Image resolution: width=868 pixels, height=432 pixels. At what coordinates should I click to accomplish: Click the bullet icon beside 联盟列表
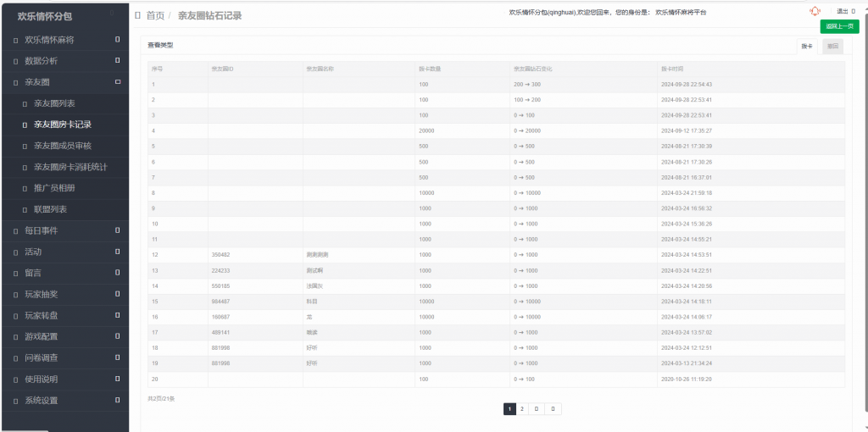[25, 209]
